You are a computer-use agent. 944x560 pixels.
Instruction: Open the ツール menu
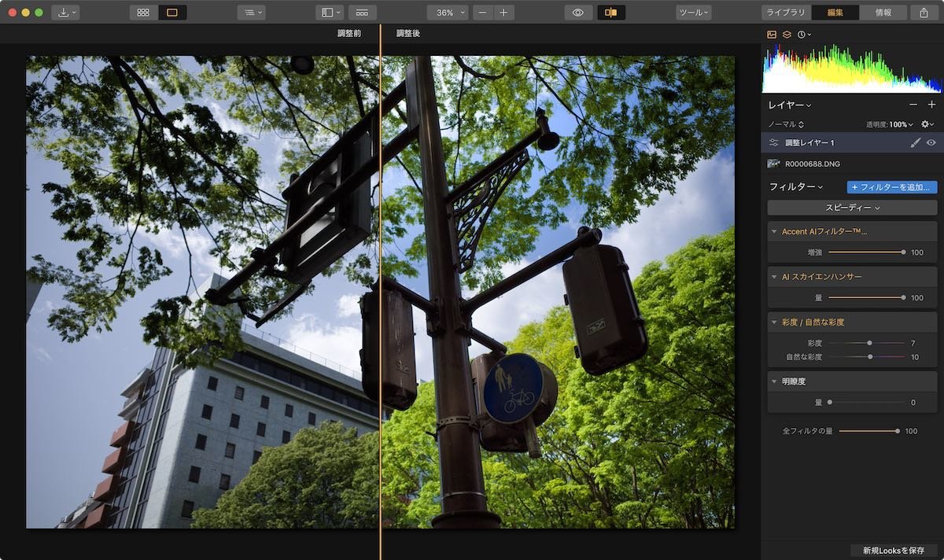click(x=692, y=13)
